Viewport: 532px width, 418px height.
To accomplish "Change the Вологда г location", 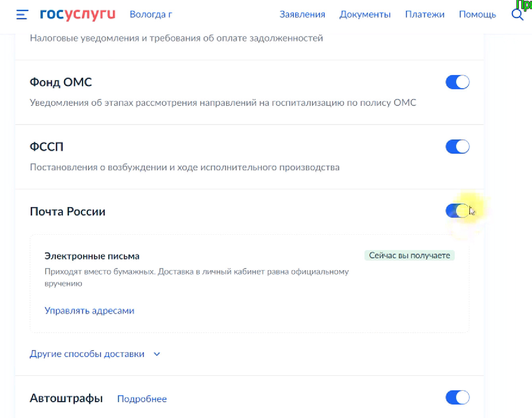I will pos(150,15).
